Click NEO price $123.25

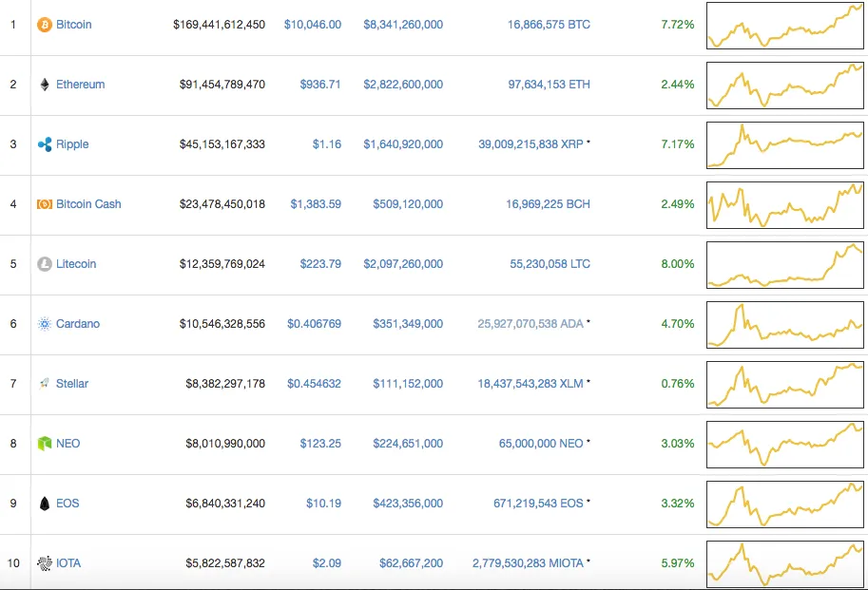pyautogui.click(x=320, y=444)
